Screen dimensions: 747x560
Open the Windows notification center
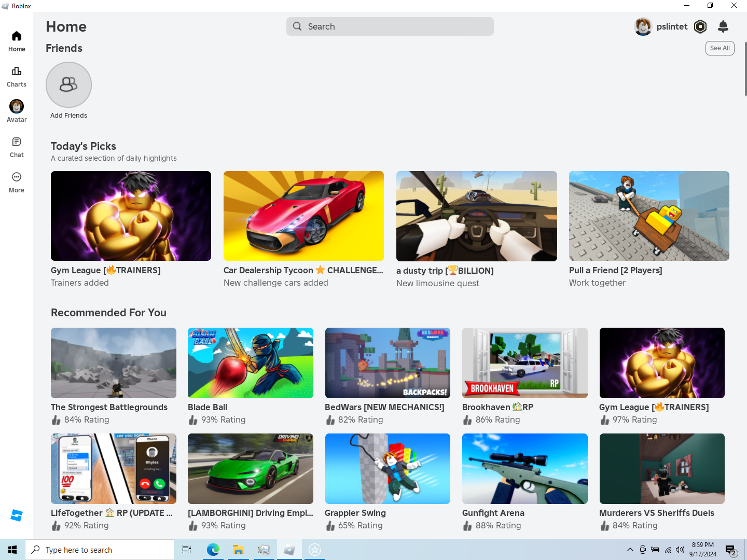tap(731, 550)
